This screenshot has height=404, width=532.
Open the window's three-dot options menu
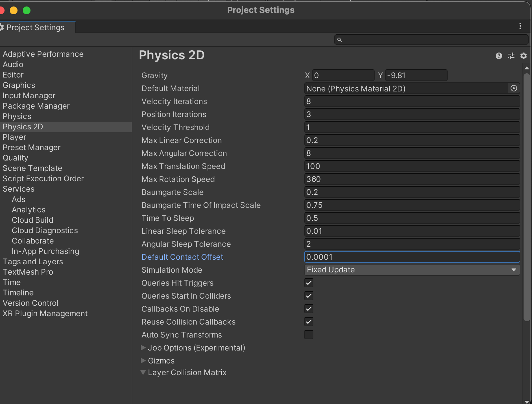click(520, 26)
